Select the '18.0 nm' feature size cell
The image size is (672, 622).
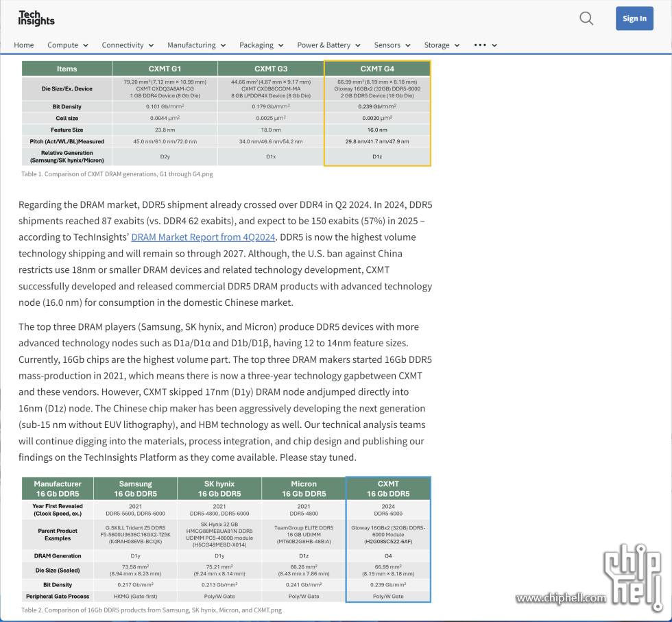[x=271, y=130]
